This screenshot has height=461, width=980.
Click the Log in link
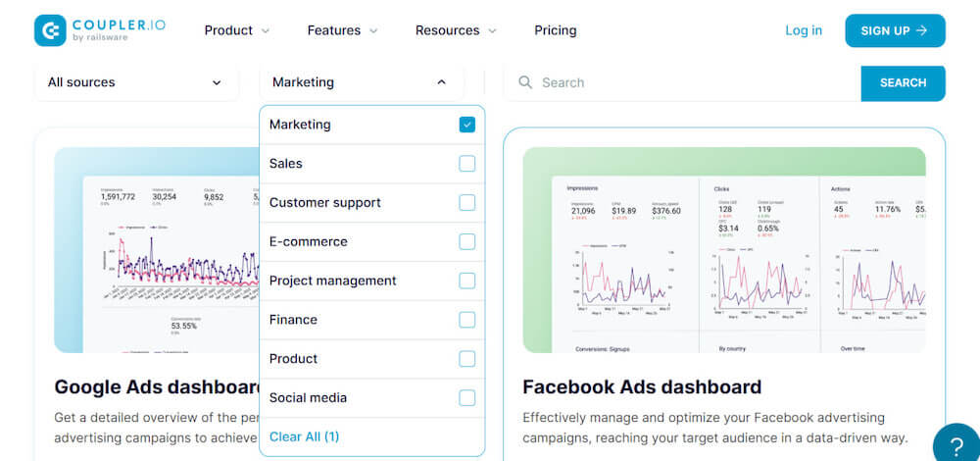coord(804,30)
